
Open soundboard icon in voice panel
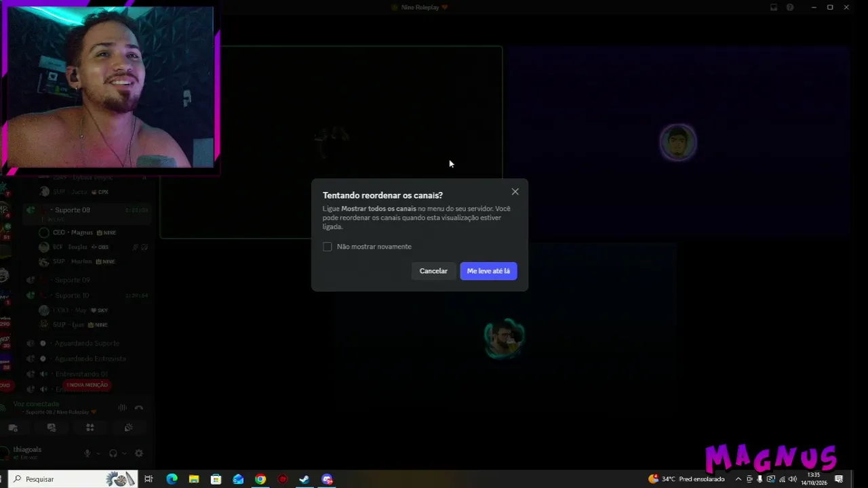[129, 428]
